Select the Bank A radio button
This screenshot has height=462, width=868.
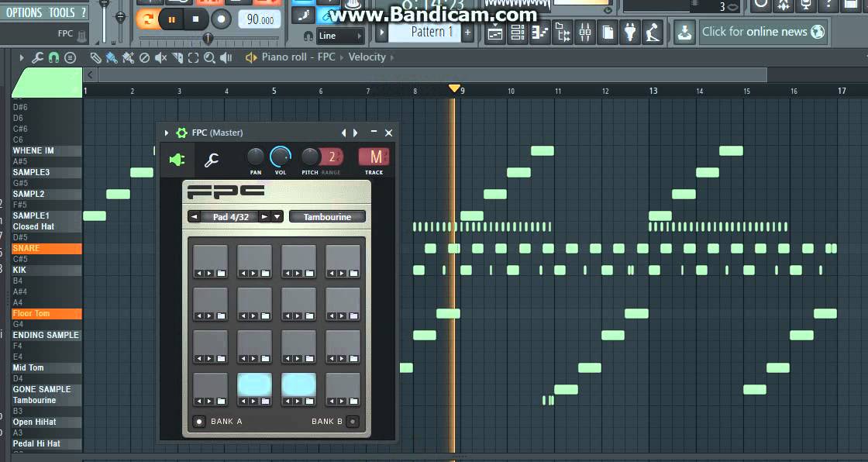click(199, 422)
